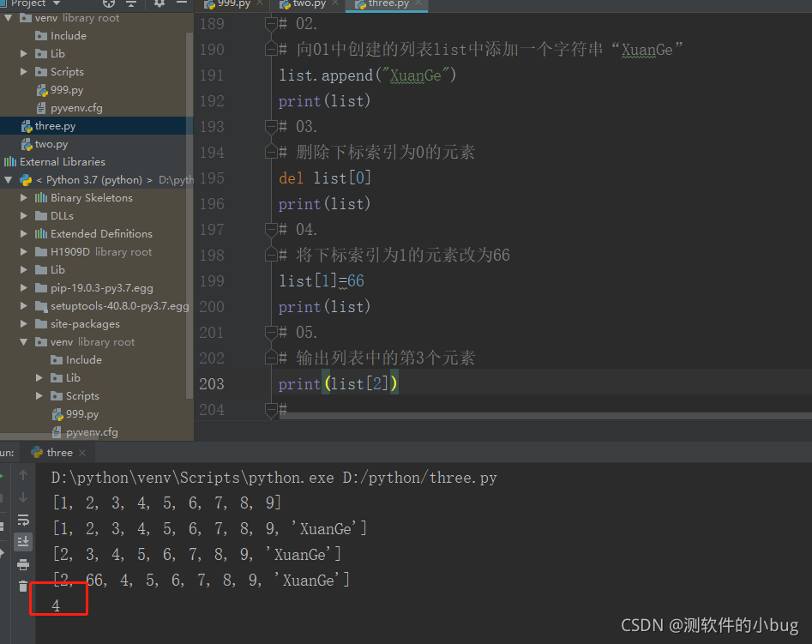Toggle code fold marker at line 201
The image size is (812, 644).
click(271, 332)
